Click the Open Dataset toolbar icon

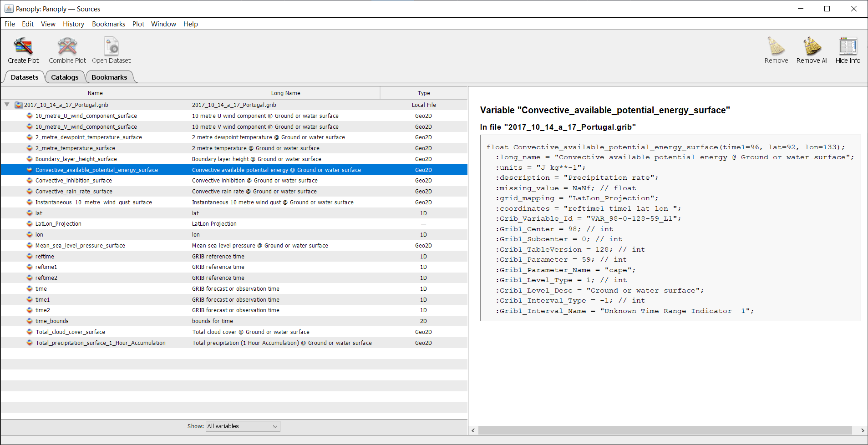[x=111, y=50]
